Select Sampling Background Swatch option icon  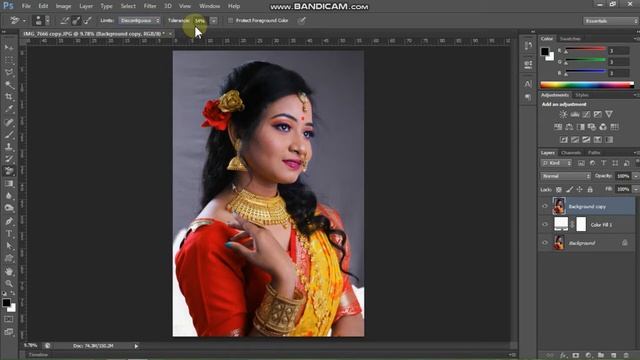coord(87,20)
